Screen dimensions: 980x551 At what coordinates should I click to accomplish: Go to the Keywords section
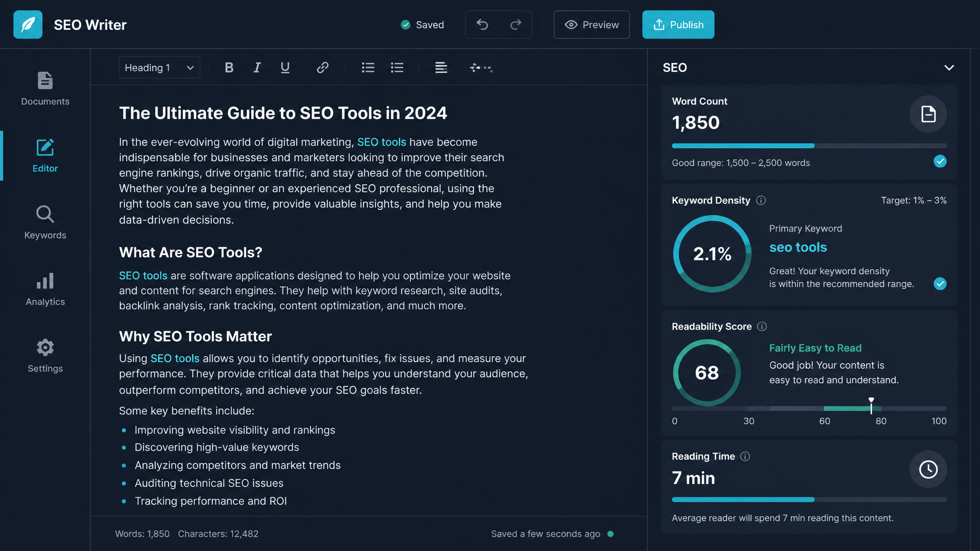pyautogui.click(x=45, y=222)
